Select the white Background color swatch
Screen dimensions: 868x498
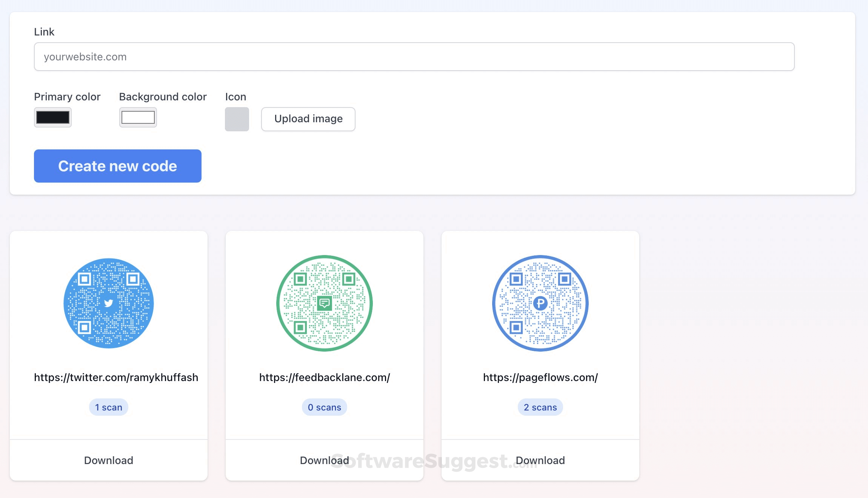[138, 117]
